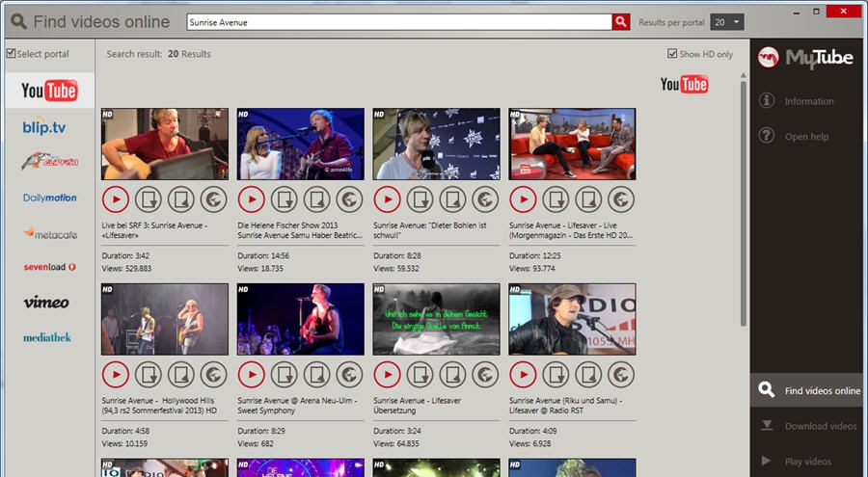Play the Live bei SRF 3 Lifesaver video
The width and height of the screenshot is (868, 477).
click(115, 199)
